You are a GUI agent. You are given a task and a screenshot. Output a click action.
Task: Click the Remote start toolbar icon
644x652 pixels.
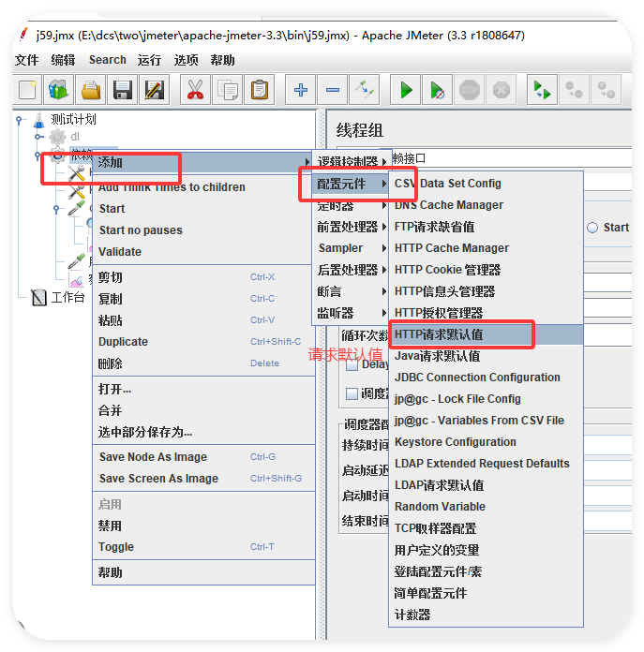point(542,89)
